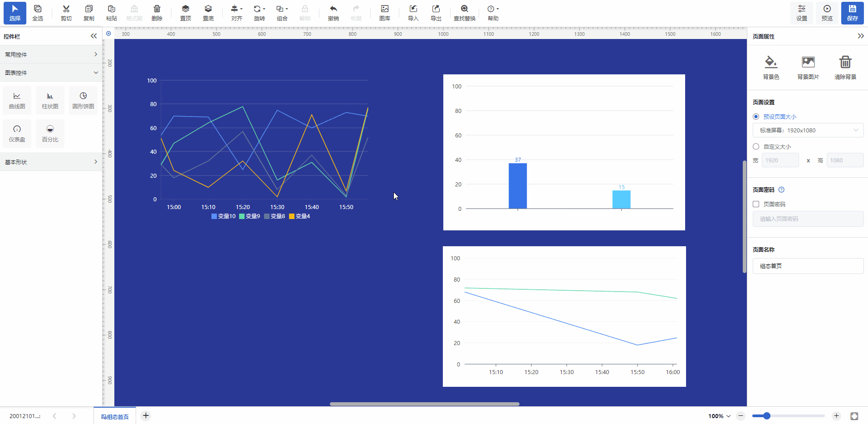This screenshot has height=424, width=868.
Task: Delete with the 删除 trash icon
Action: coord(157,13)
